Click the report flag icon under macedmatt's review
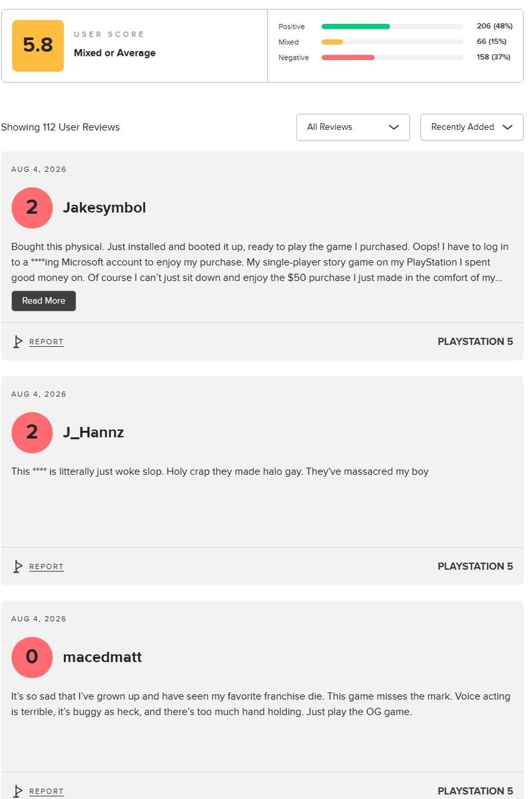This screenshot has width=532, height=799. coord(18,791)
